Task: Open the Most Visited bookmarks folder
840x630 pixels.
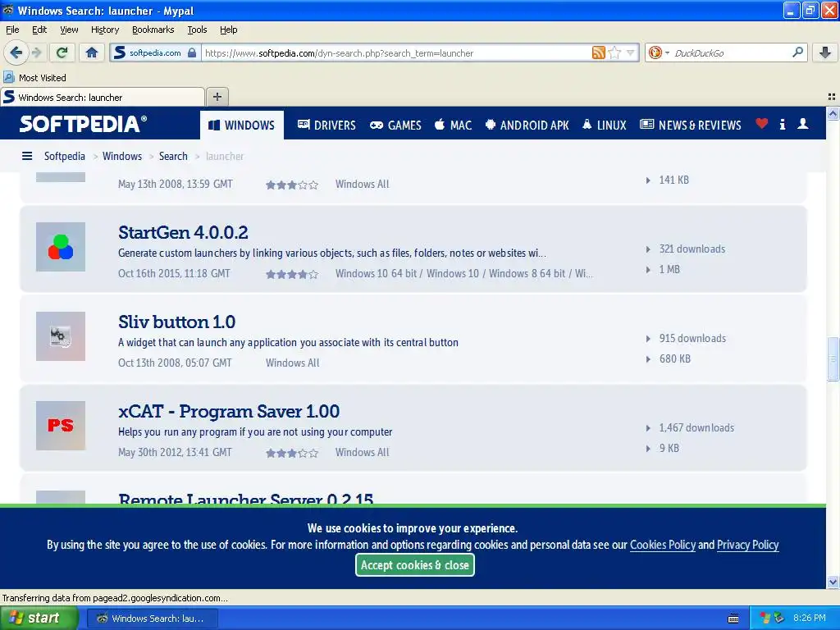Action: [34, 78]
